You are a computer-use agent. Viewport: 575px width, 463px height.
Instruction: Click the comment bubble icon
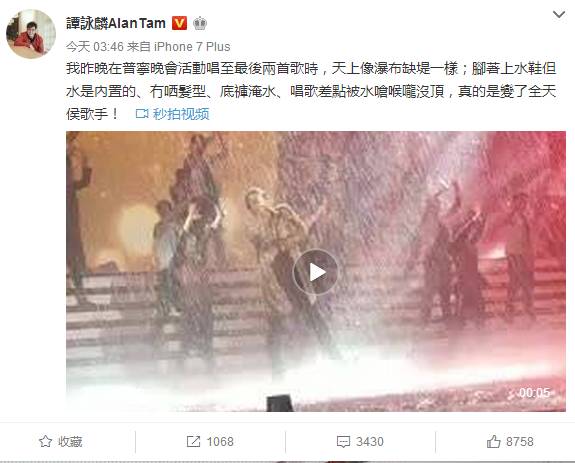tap(343, 442)
